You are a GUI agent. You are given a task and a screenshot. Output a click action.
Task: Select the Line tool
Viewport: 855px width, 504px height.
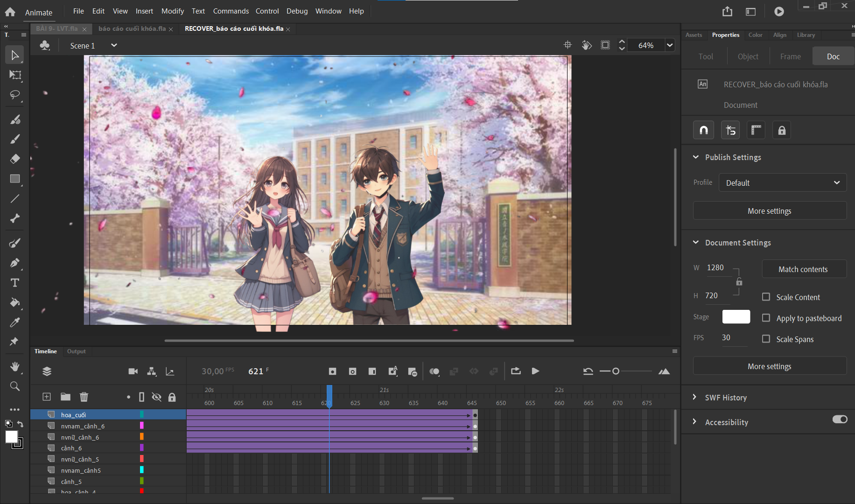tap(15, 198)
